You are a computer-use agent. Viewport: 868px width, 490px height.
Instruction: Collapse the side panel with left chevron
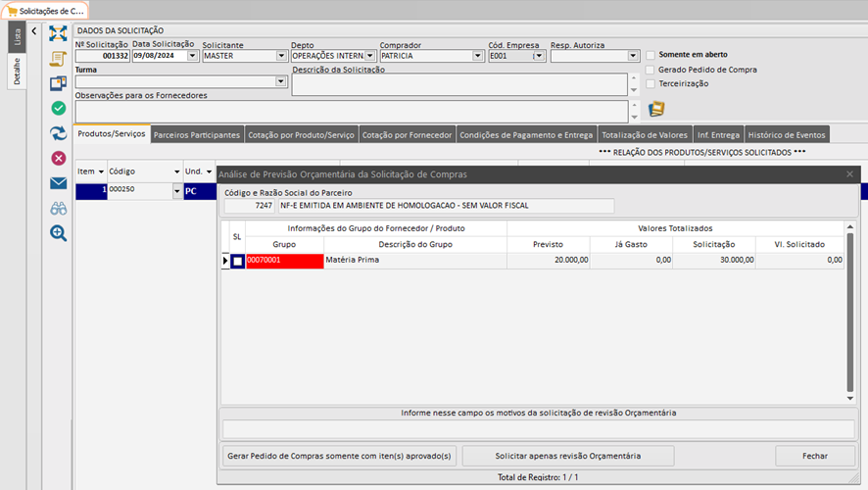[x=33, y=31]
